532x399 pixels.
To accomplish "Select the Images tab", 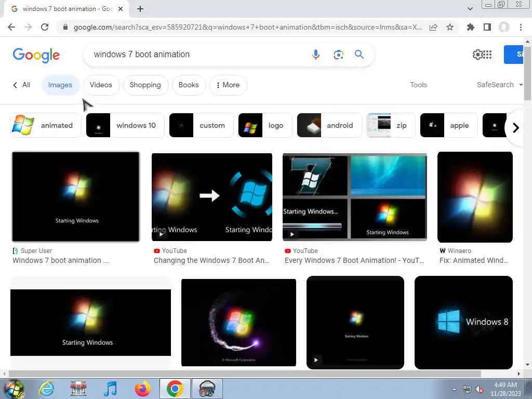I will coord(60,85).
